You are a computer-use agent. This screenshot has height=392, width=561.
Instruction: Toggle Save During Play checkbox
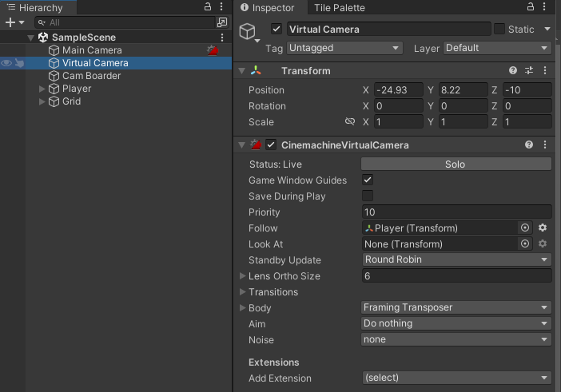368,196
